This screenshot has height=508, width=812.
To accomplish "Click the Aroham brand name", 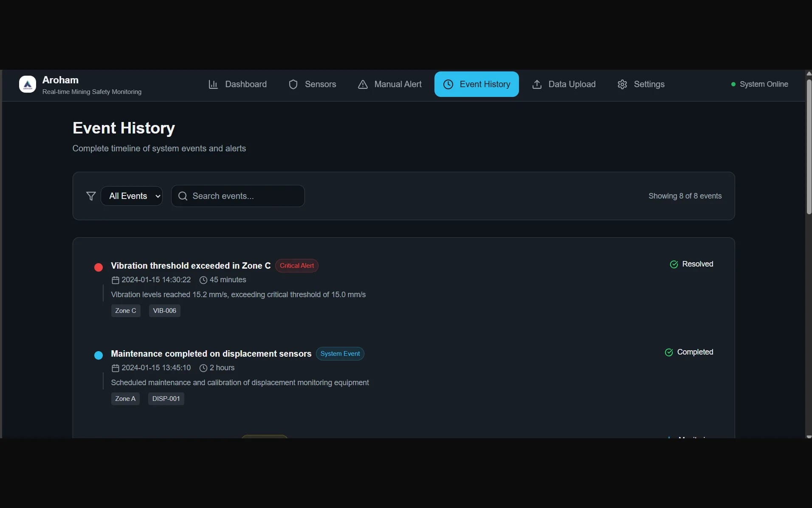I will [x=60, y=80].
